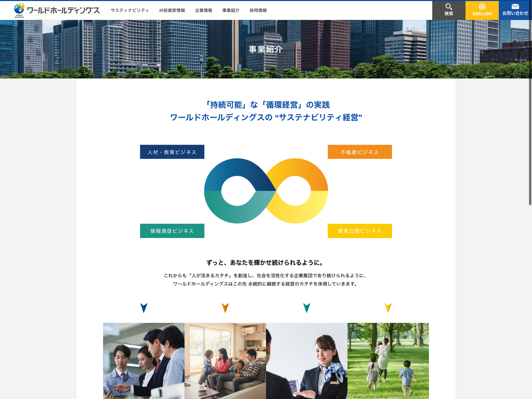Screen dimensions: 532x399
Task: Select the 農業公園ビジネス yellow label
Action: coord(359,231)
